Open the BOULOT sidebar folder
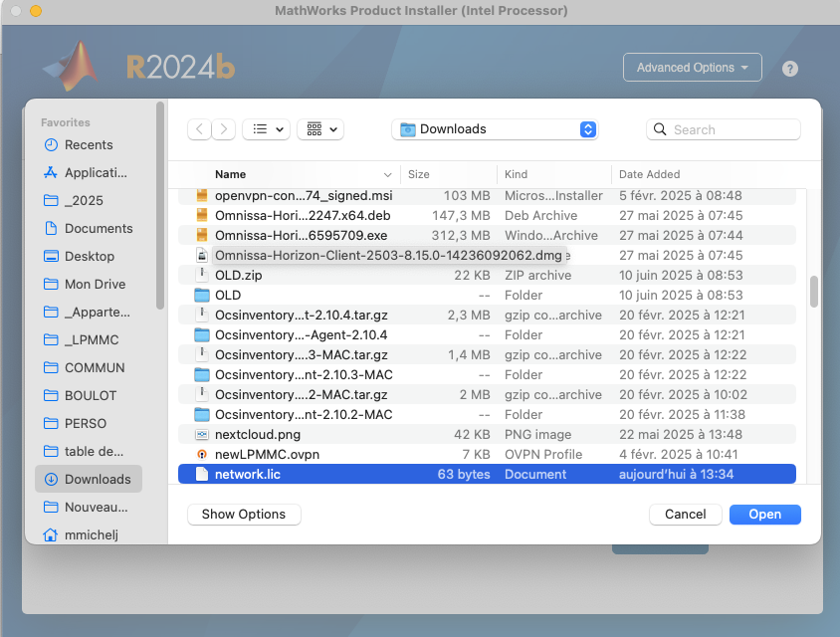840x637 pixels. coord(89,395)
